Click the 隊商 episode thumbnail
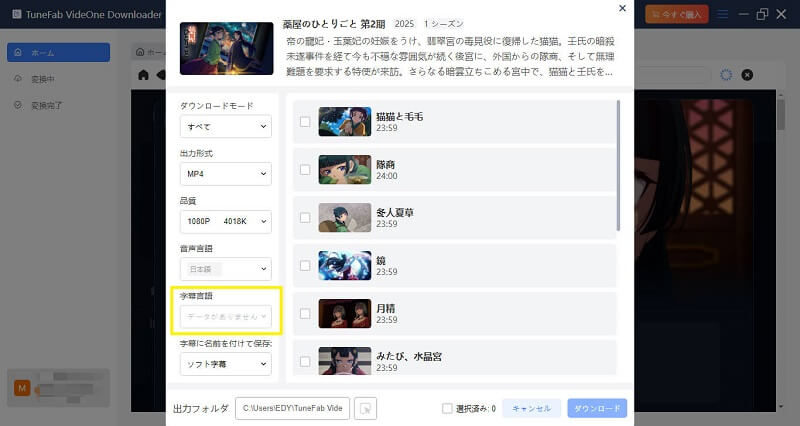 click(344, 169)
